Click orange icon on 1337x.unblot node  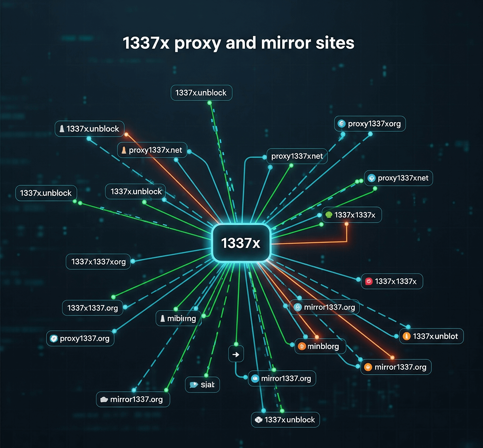pos(406,336)
